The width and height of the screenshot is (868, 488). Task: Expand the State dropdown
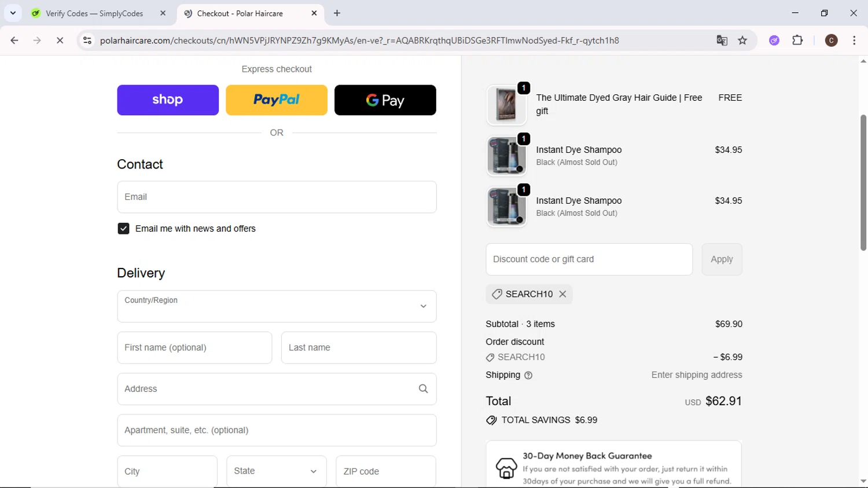277,471
